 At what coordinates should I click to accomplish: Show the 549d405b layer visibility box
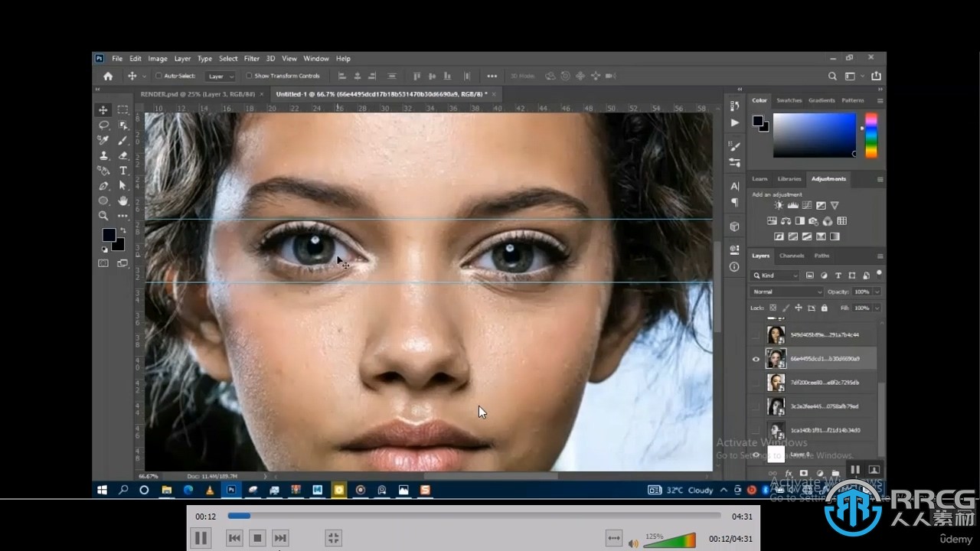(x=756, y=335)
